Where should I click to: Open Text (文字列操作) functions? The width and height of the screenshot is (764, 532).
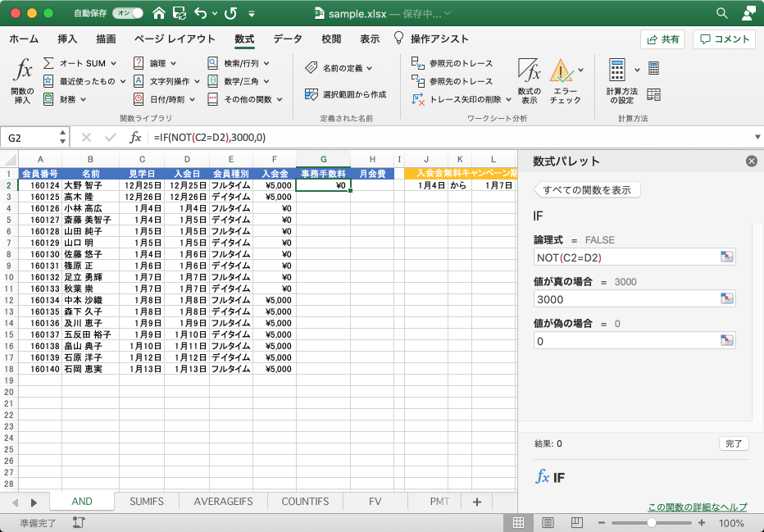(x=166, y=81)
